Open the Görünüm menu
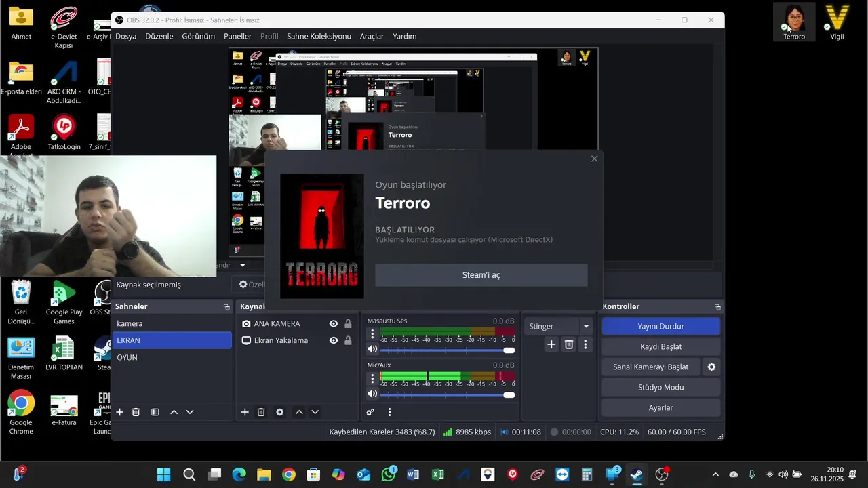 (199, 36)
